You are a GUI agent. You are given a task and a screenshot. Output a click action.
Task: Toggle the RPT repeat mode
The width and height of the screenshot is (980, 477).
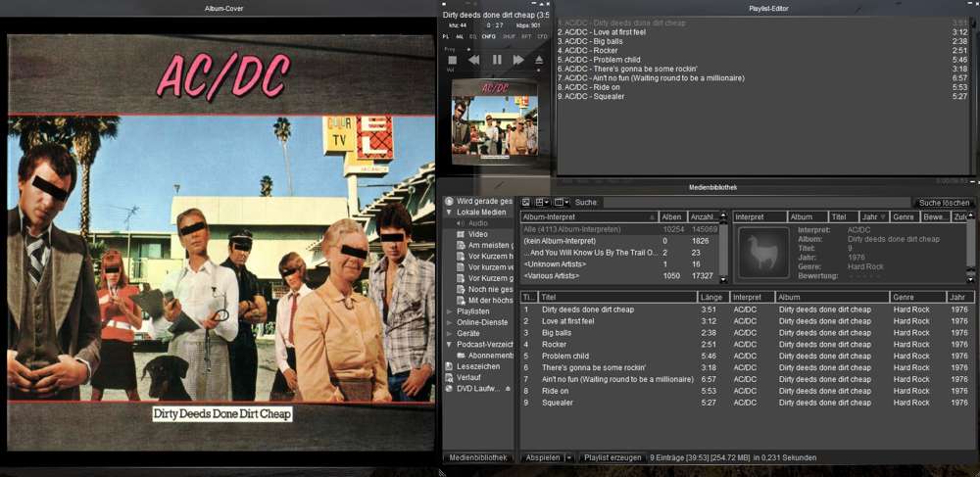coord(526,36)
